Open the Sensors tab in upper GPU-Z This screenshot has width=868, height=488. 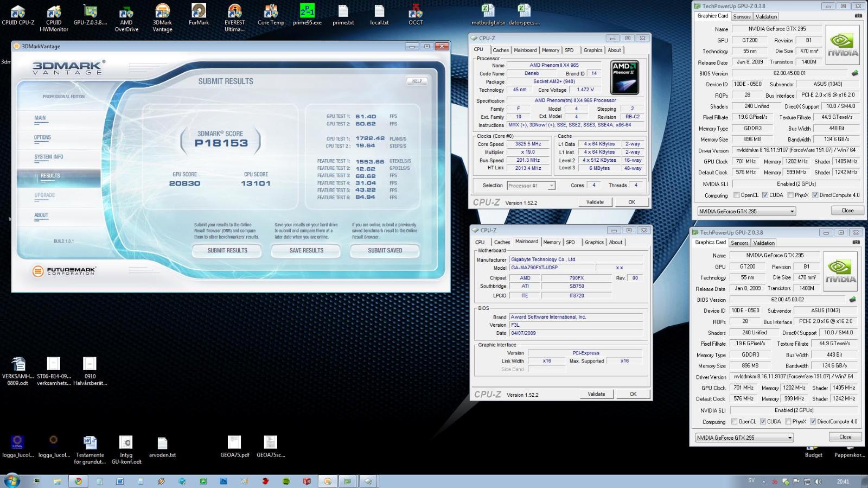(x=742, y=17)
